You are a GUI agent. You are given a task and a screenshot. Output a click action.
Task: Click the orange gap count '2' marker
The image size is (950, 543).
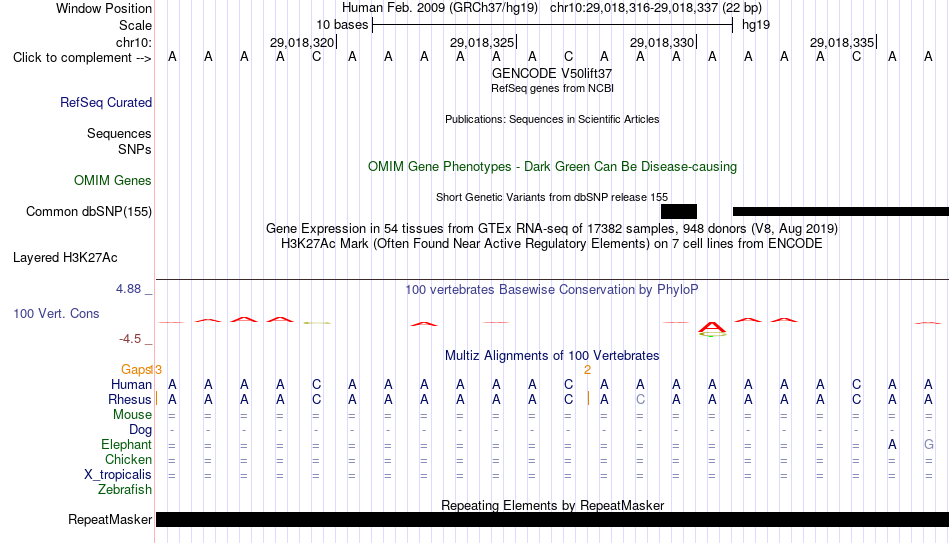click(587, 370)
